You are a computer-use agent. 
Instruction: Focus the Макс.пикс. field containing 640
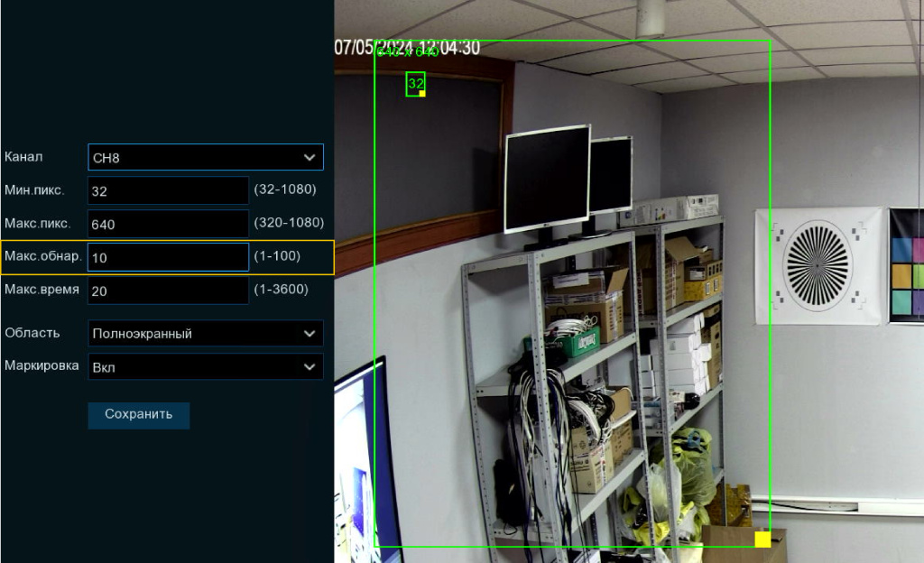point(168,224)
